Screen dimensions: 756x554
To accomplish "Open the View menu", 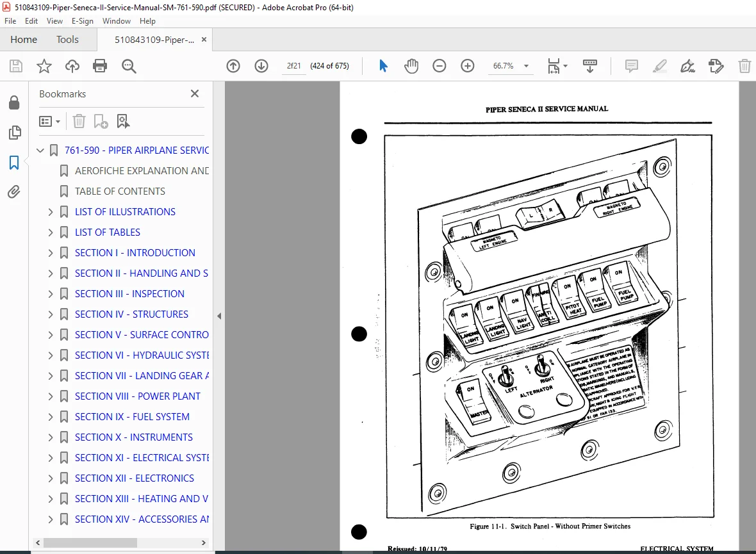I will [54, 21].
